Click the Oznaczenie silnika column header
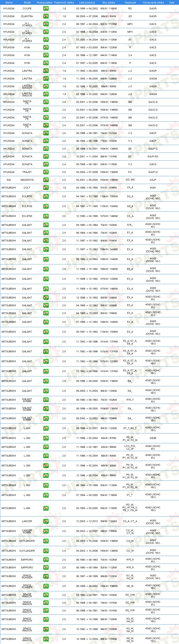 tap(153, 3)
